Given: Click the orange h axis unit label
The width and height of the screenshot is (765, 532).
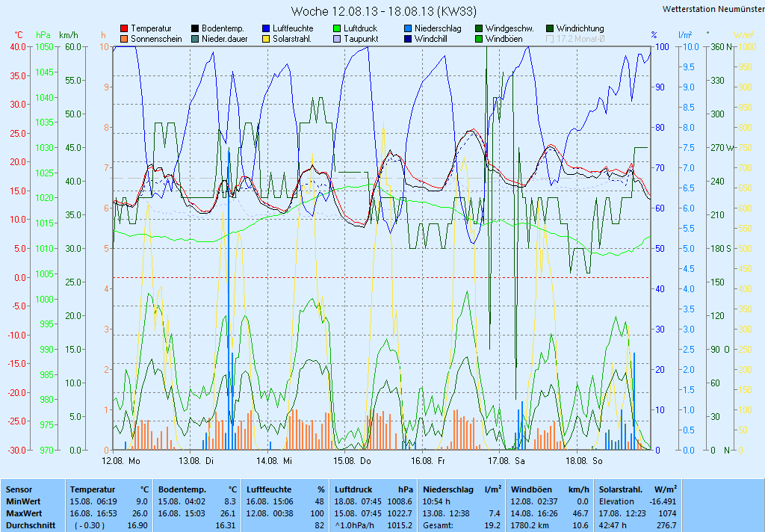Looking at the screenshot, I should coord(103,35).
